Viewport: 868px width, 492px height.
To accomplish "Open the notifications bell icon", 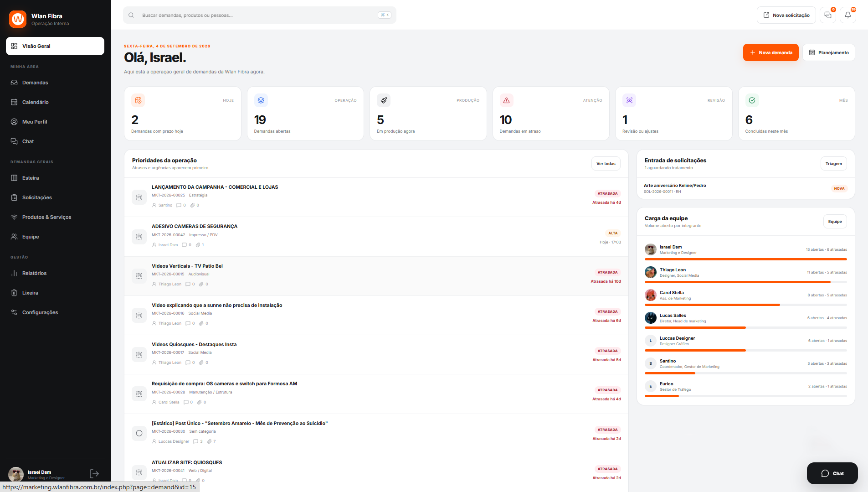I will click(x=847, y=15).
